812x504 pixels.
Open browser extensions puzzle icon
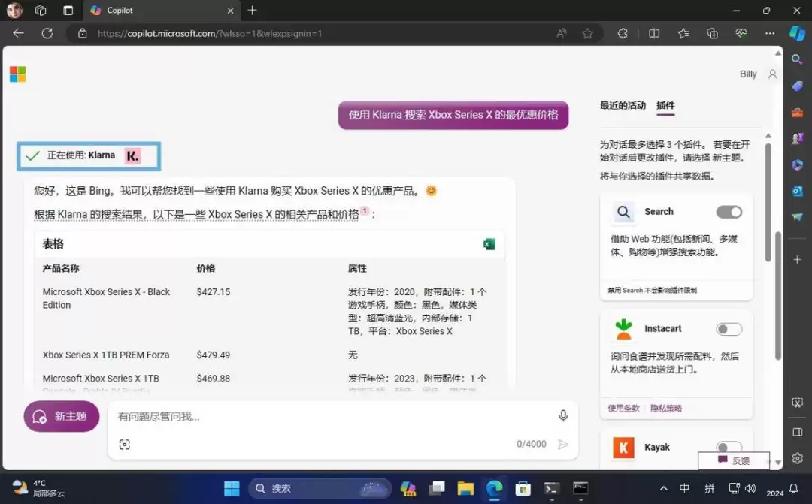click(x=623, y=34)
